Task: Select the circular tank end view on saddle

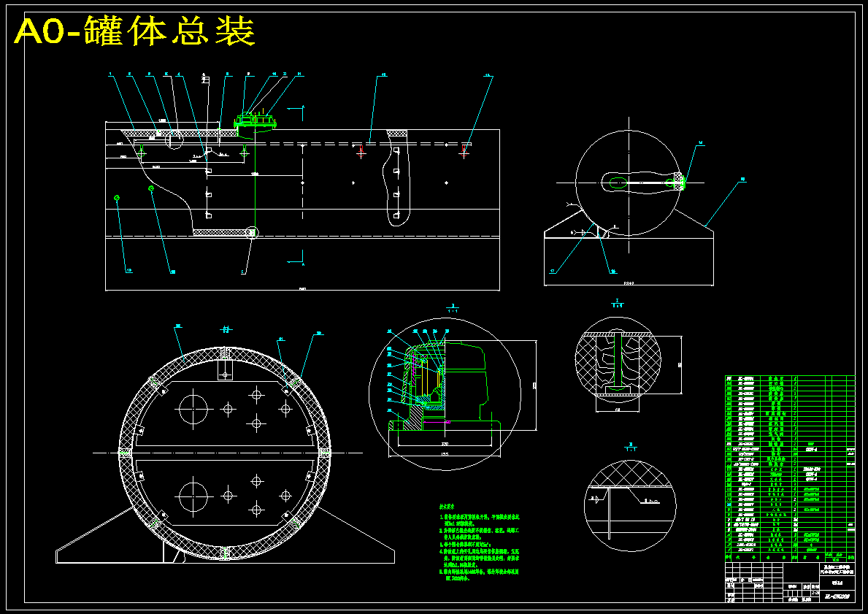Action: tap(629, 183)
